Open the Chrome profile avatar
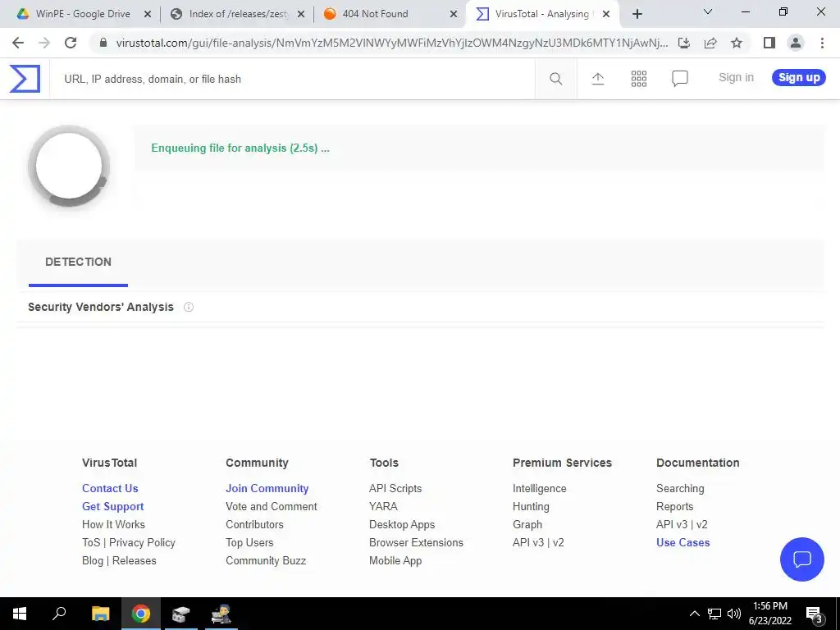The image size is (840, 630). tap(796, 43)
